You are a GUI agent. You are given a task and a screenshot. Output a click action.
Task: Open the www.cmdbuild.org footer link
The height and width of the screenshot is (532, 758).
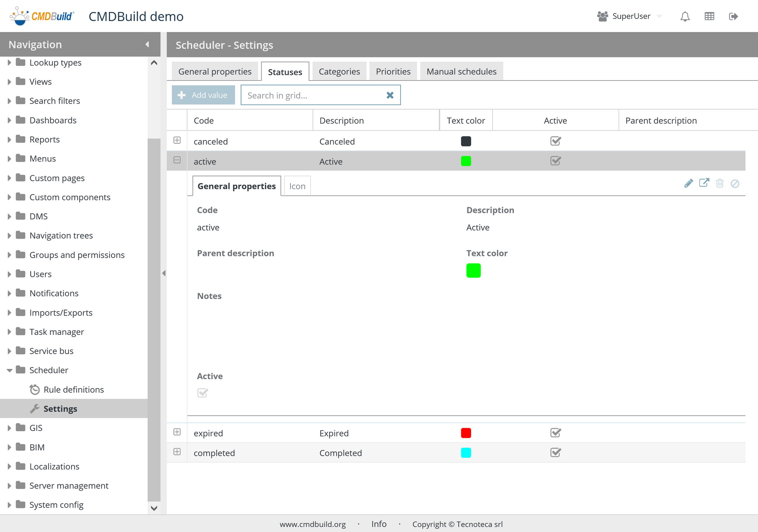tap(312, 524)
